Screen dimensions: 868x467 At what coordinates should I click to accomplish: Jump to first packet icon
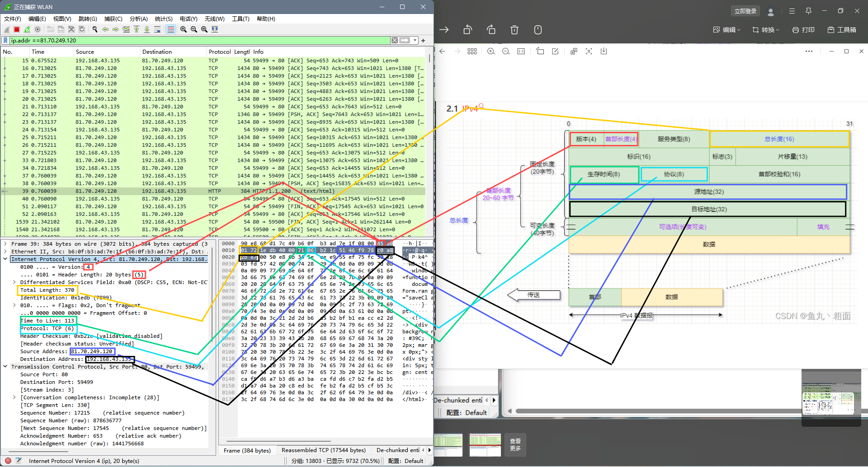pyautogui.click(x=137, y=29)
